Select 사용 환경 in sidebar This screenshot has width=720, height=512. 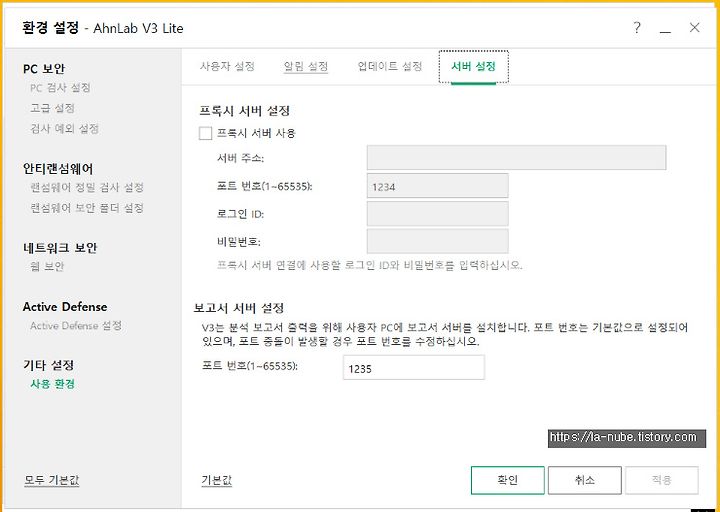[52, 384]
